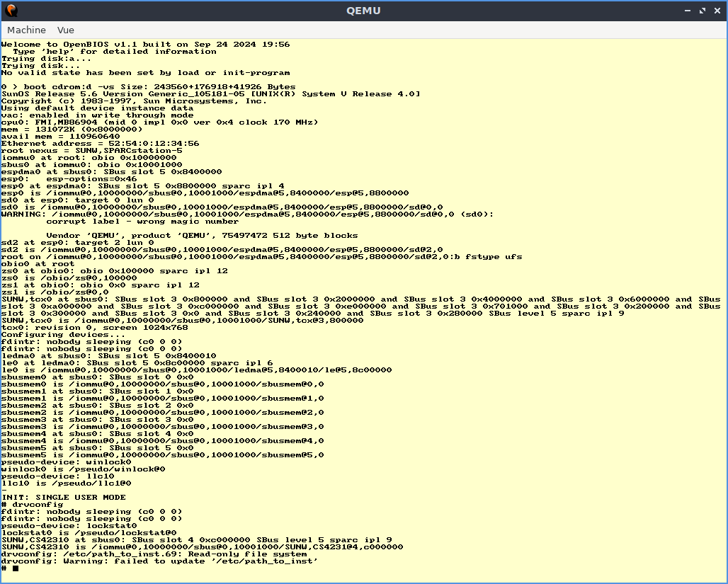Click 'obio0 at root' line
This screenshot has height=584, width=728.
38,263
